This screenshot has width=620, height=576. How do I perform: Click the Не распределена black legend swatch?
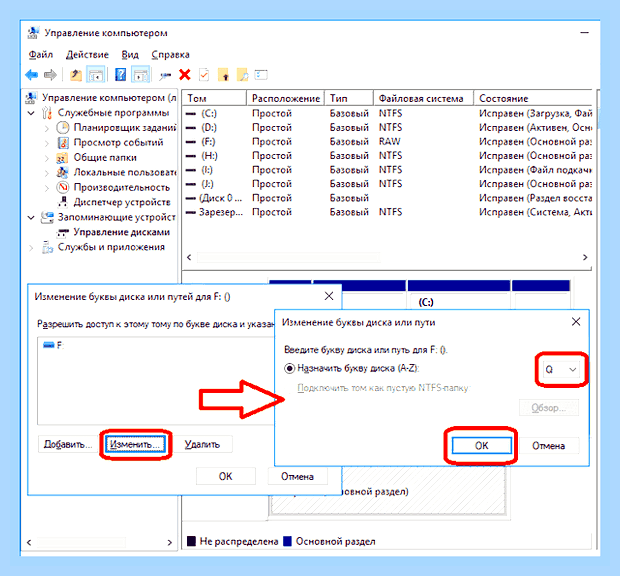(191, 541)
